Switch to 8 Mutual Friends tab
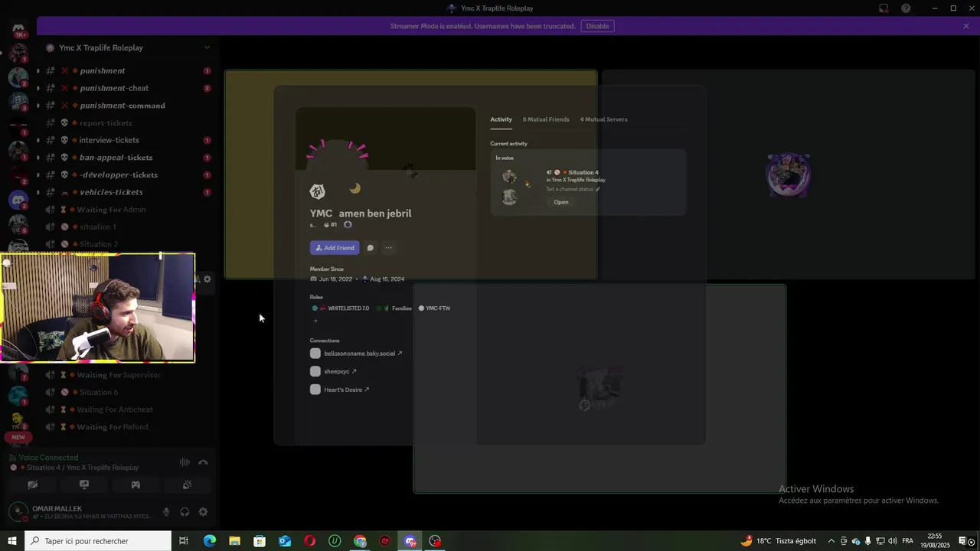The width and height of the screenshot is (980, 551). tap(546, 119)
